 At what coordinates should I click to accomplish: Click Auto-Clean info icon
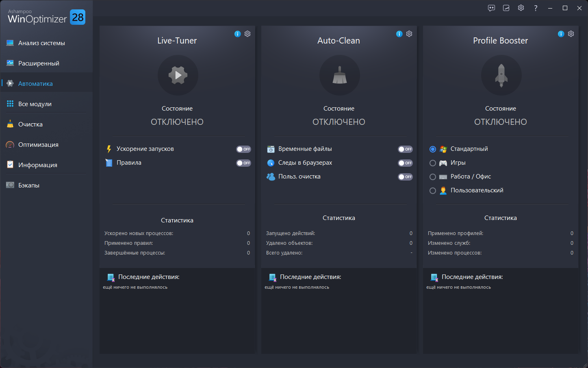point(399,34)
